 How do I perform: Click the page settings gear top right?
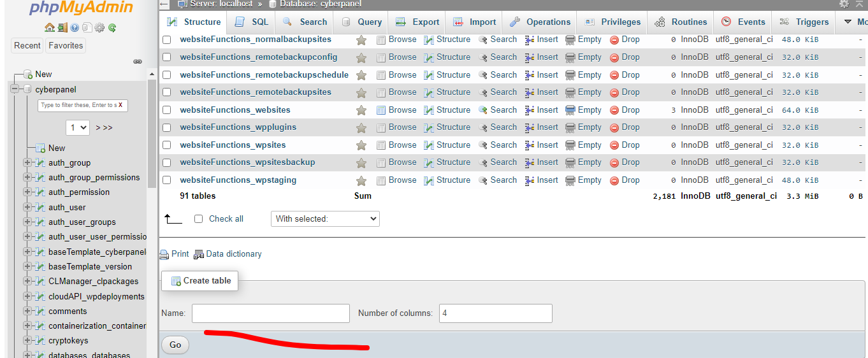click(x=844, y=4)
